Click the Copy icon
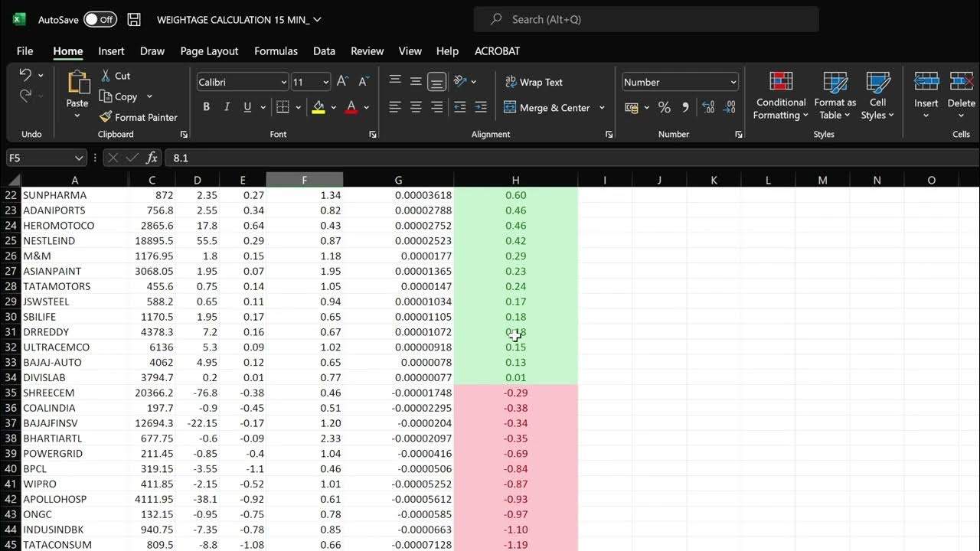 pyautogui.click(x=106, y=96)
